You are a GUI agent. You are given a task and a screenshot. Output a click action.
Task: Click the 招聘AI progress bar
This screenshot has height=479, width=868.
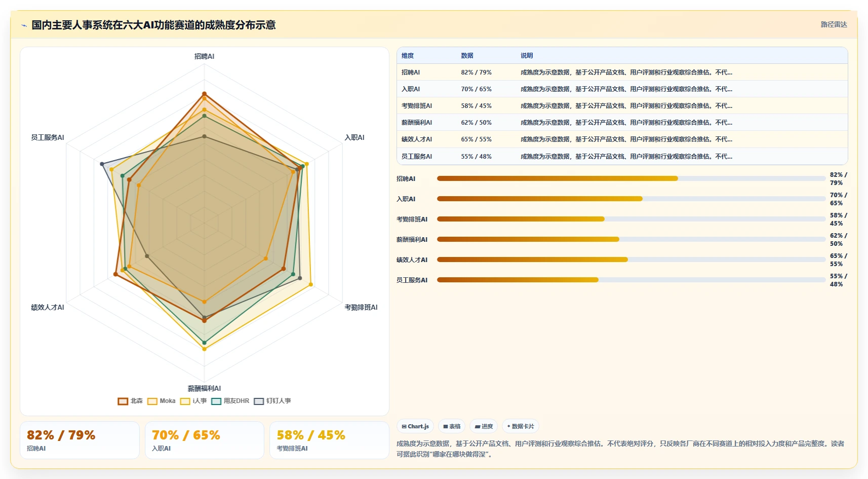(631, 178)
